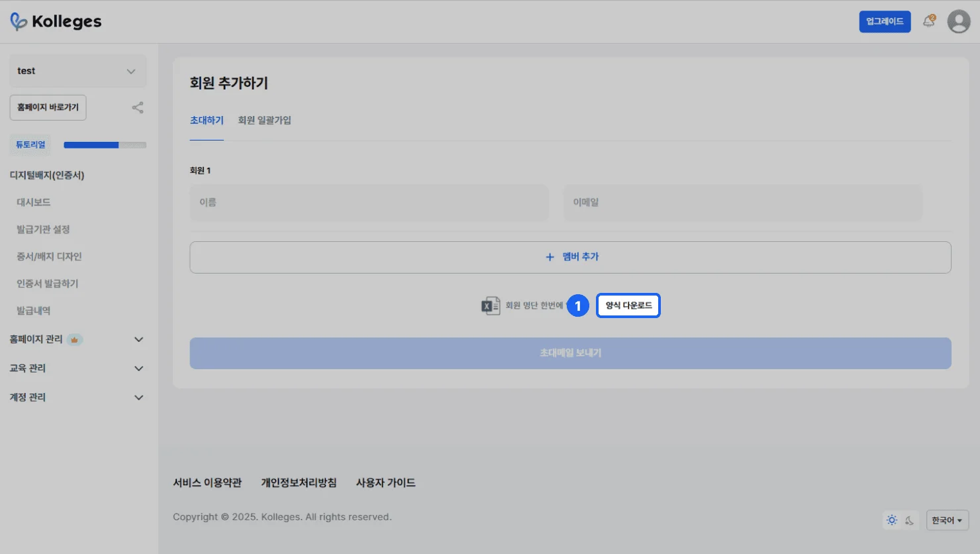Click the tutorial progress bar
Screen dimensions: 980x554
point(105,145)
